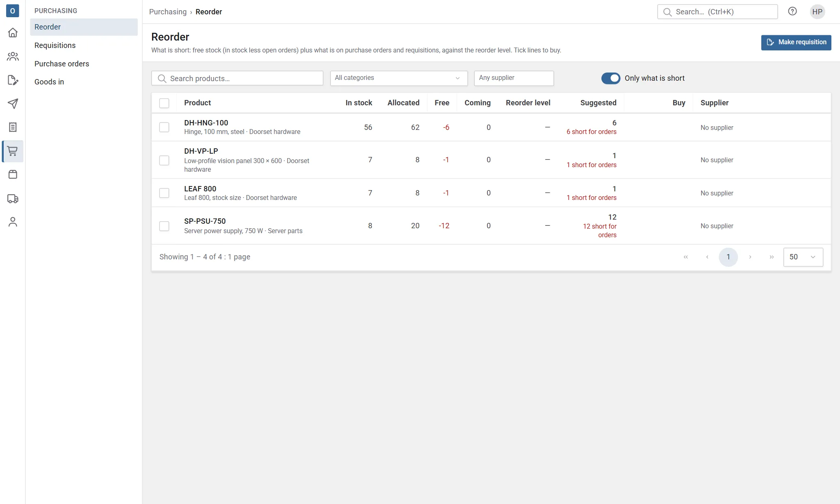Screen dimensions: 840x504
Task: Go to previous page arrow
Action: [x=707, y=257]
